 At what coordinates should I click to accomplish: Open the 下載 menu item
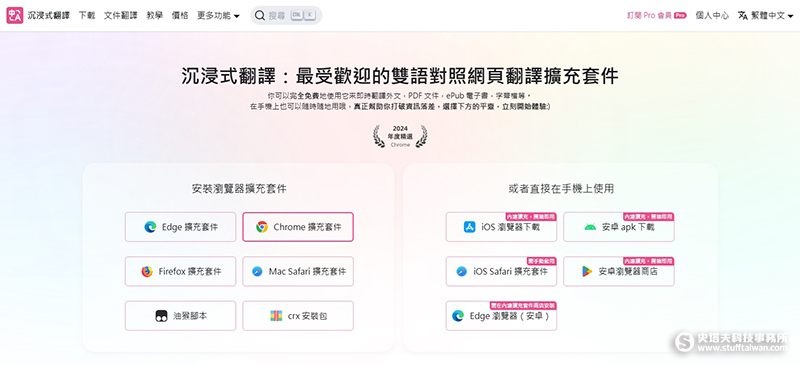point(87,16)
